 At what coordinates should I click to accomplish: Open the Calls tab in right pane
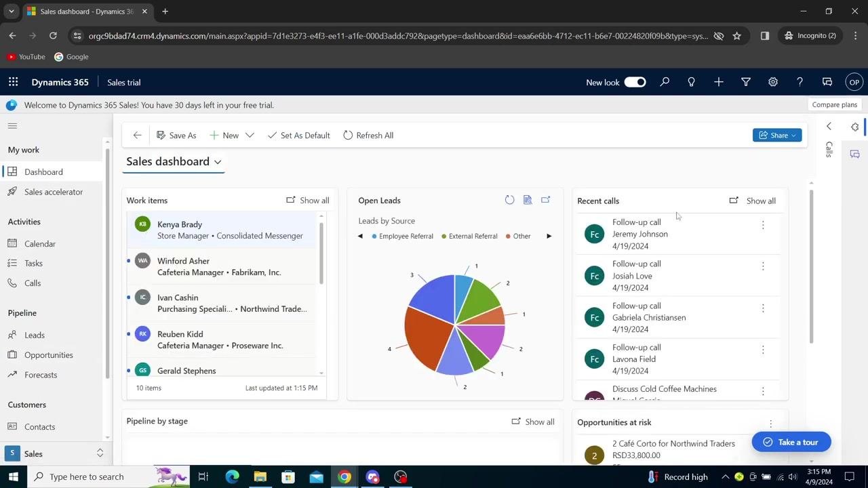point(829,150)
